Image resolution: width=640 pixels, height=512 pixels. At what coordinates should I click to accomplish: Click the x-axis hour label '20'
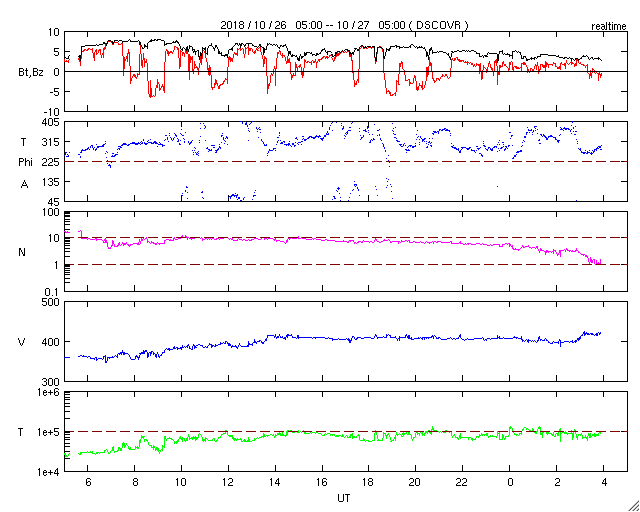click(x=416, y=482)
